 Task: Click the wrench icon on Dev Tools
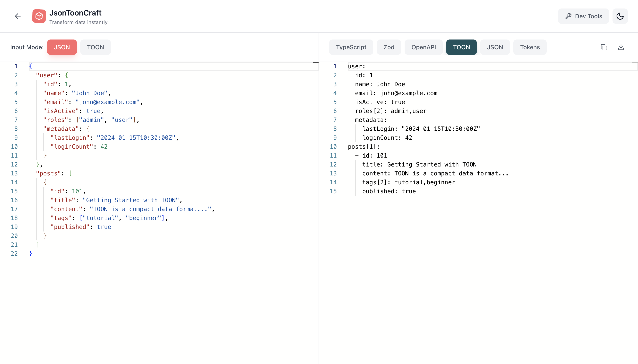(568, 16)
